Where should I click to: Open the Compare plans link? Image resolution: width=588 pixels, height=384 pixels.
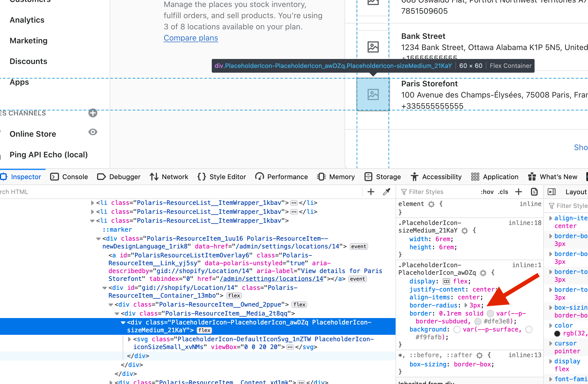tap(190, 38)
